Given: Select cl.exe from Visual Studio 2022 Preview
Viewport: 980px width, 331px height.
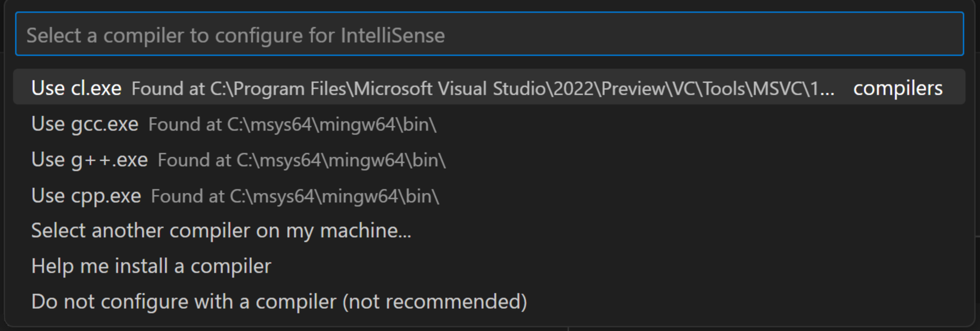Looking at the screenshot, I should pyautogui.click(x=268, y=88).
